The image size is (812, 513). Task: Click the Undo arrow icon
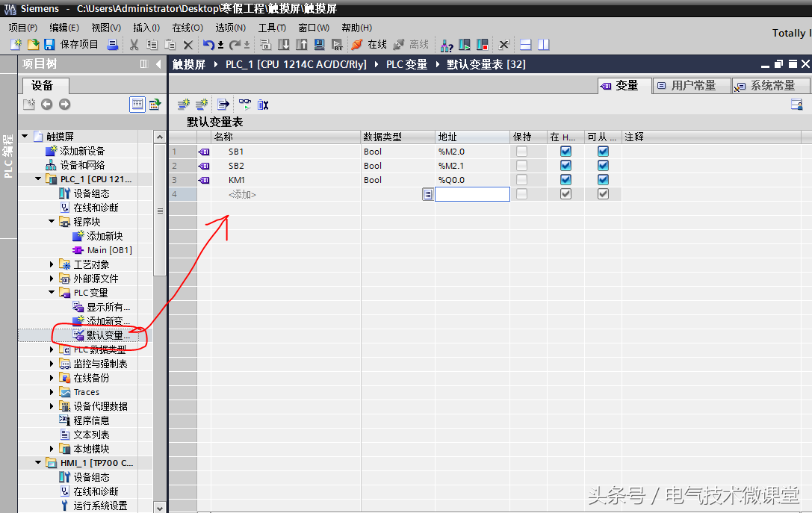[208, 45]
